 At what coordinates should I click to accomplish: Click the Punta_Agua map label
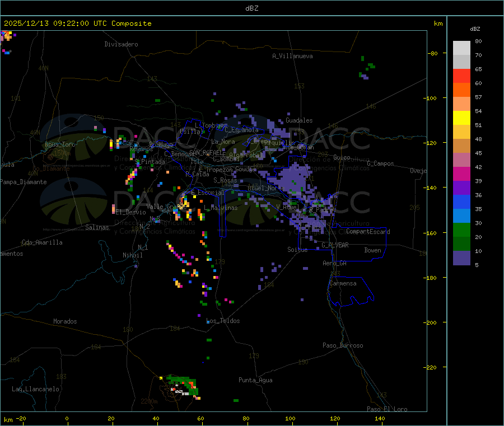coord(255,380)
